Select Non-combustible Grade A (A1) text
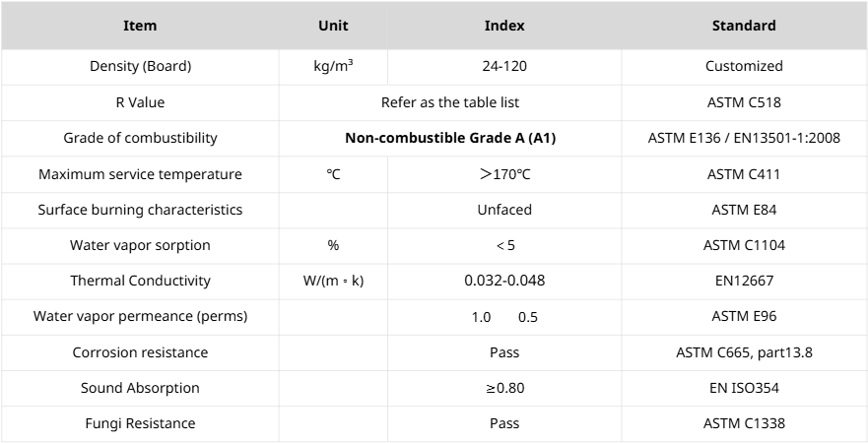Image resolution: width=868 pixels, height=443 pixels. (x=449, y=138)
